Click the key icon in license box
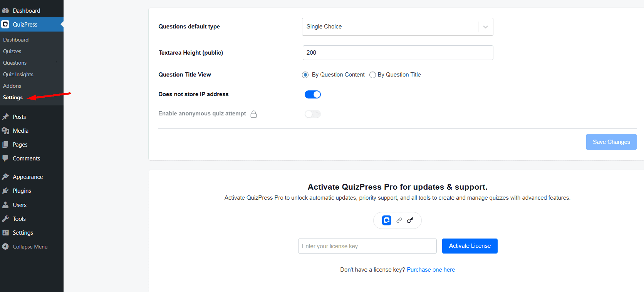 coord(410,220)
